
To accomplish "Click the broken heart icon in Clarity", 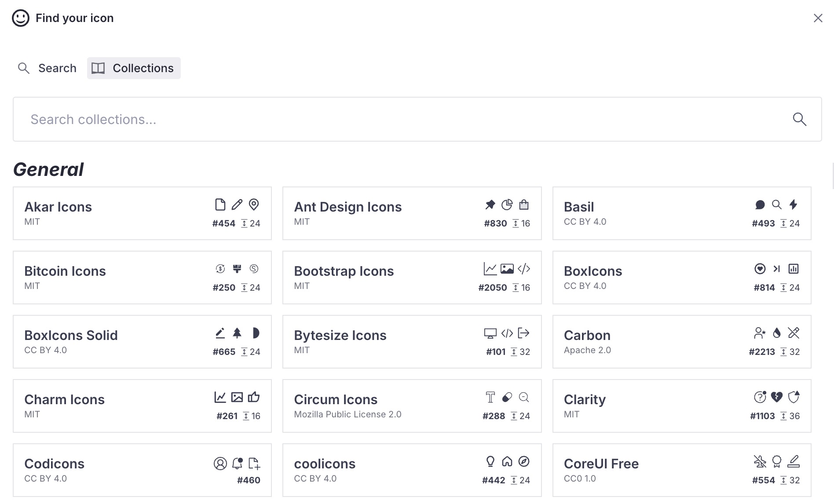I will point(777,397).
